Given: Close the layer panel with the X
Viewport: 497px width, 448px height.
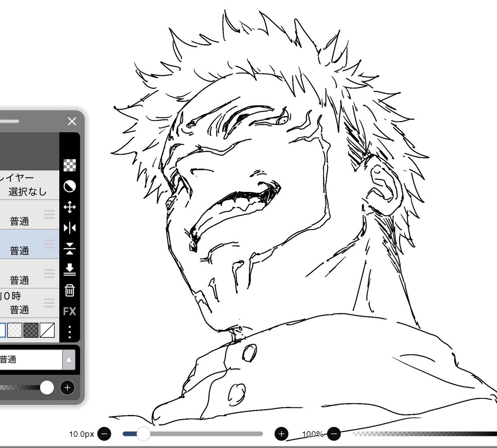Looking at the screenshot, I should pos(72,121).
